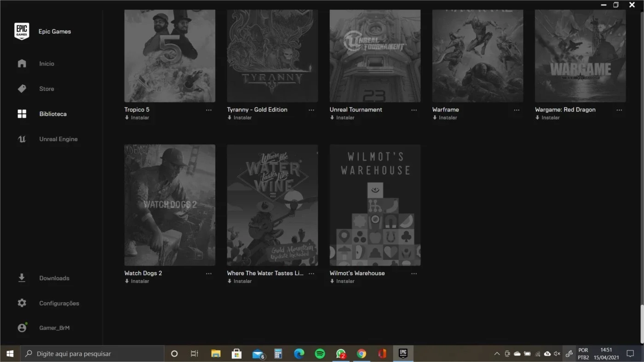
Task: Open the Unreal Engine sidebar icon
Action: [x=22, y=139]
